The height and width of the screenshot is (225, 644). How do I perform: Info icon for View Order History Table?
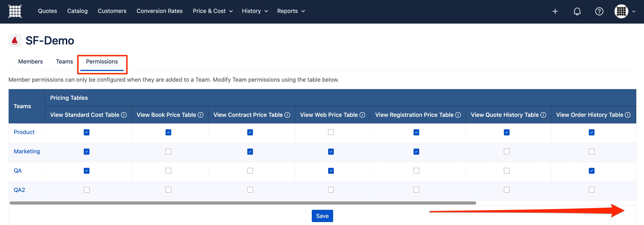pyautogui.click(x=627, y=115)
